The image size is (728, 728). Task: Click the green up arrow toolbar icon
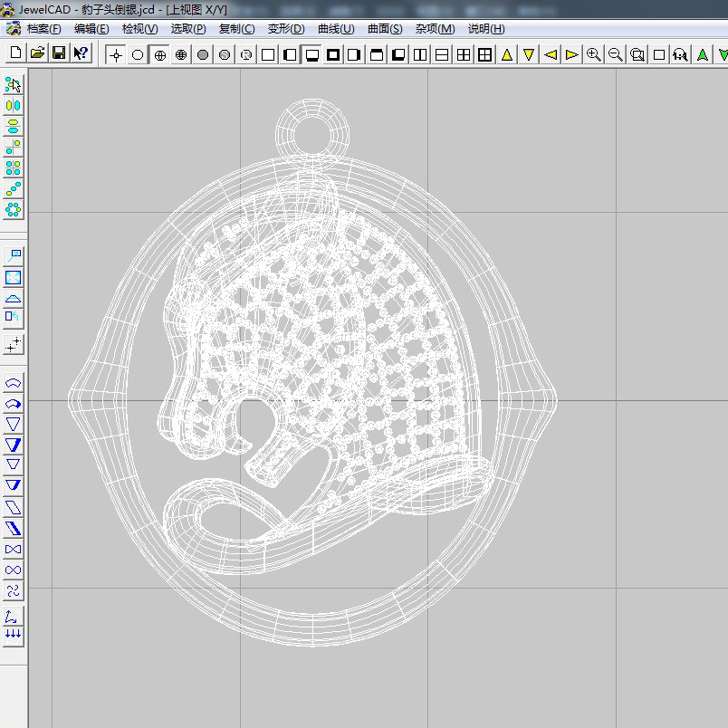click(703, 55)
